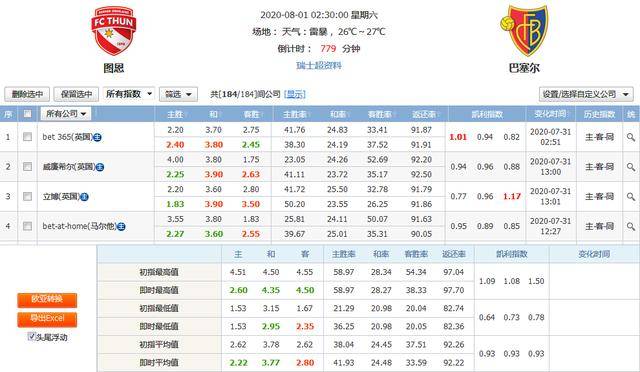
Task: Tick the bet 365 row checkbox
Action: click(27, 137)
